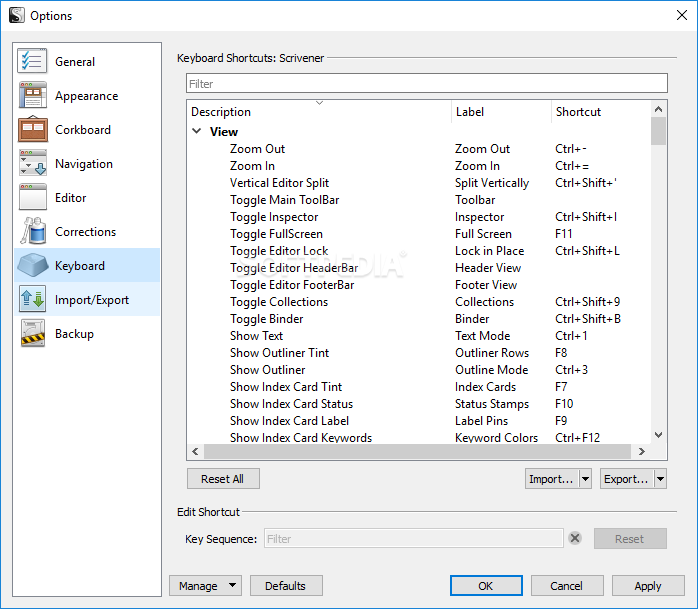
Task: Click the vertical scrollbar up arrow
Action: point(658,109)
